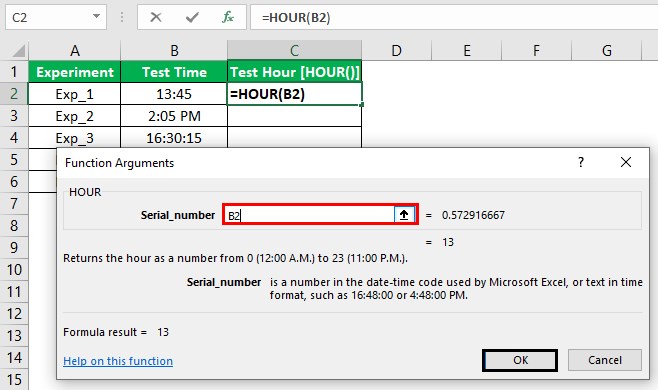Click the Insert Function fx icon

[x=228, y=17]
